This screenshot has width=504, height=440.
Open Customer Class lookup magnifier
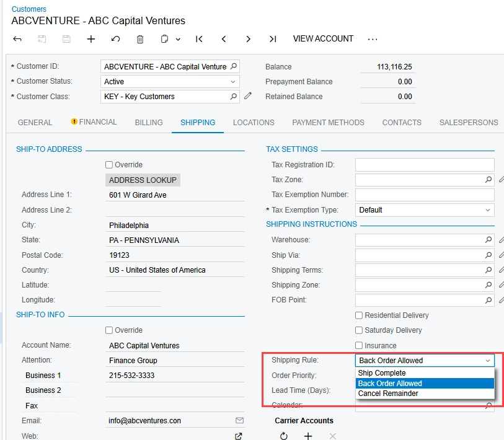coord(234,97)
